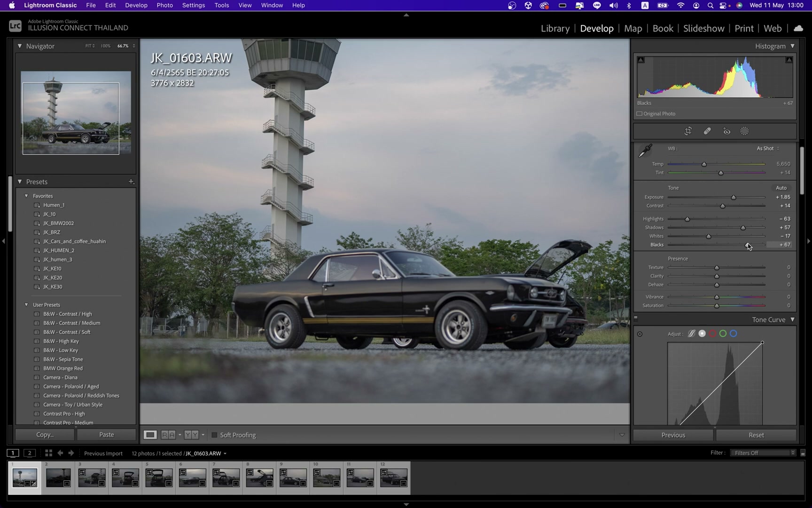The width and height of the screenshot is (812, 508).
Task: Select filmstrip thumbnail number 5
Action: point(159,477)
